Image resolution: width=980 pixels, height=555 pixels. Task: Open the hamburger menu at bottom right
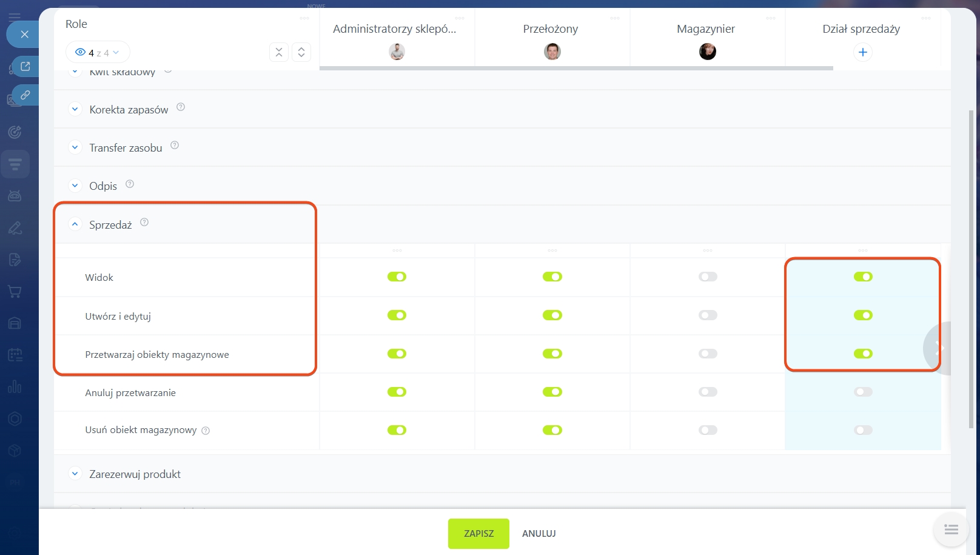point(951,530)
